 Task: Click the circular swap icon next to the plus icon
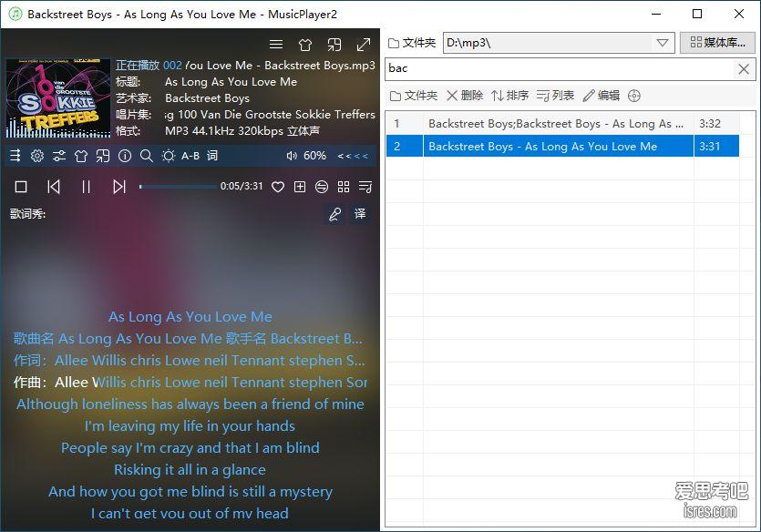[x=322, y=187]
